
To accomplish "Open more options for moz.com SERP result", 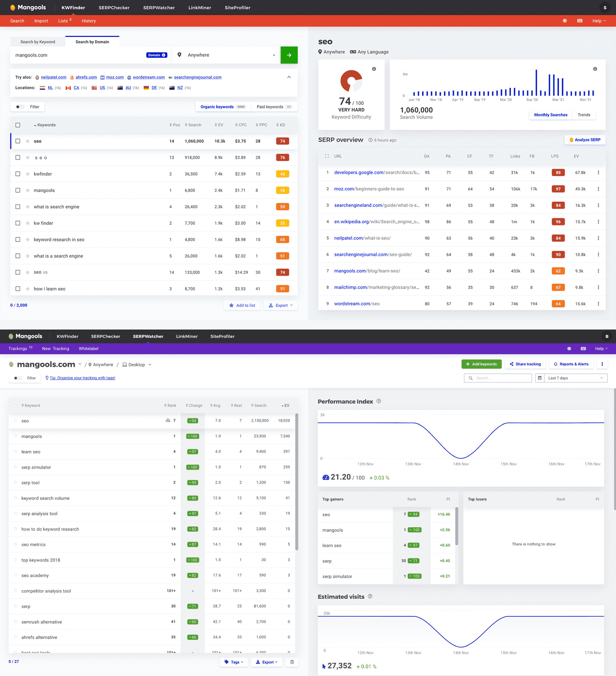I will tap(598, 189).
